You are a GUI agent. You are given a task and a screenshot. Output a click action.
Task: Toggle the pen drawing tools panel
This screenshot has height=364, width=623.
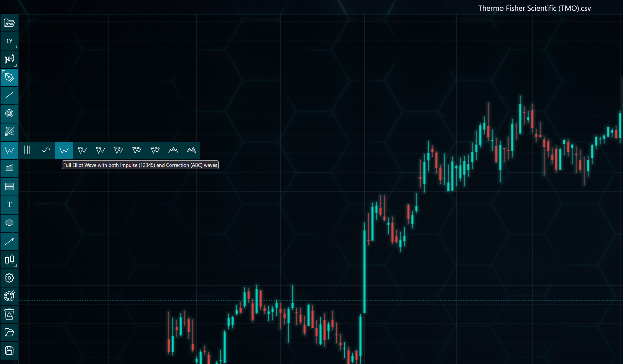(x=9, y=78)
